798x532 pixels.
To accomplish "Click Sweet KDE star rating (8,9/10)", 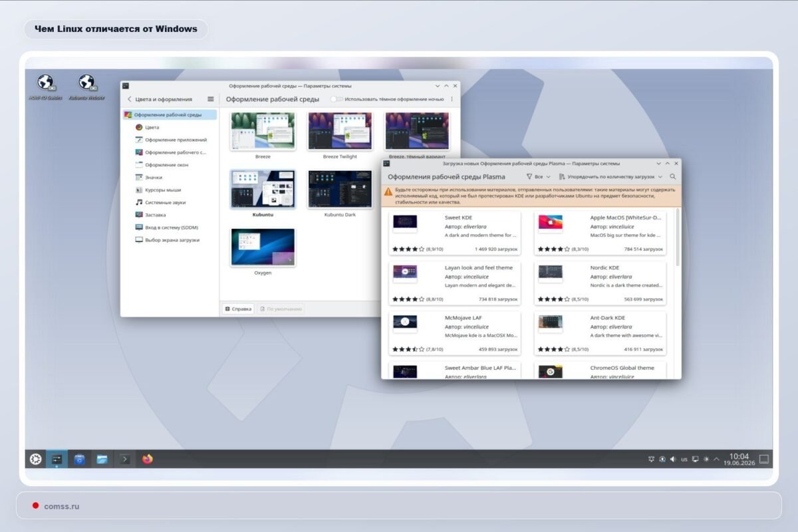I will point(418,249).
